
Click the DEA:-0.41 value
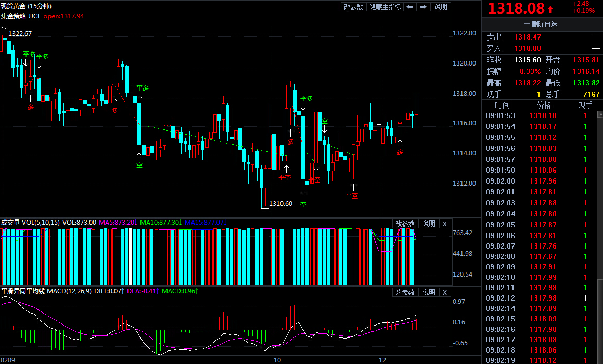coord(143,291)
